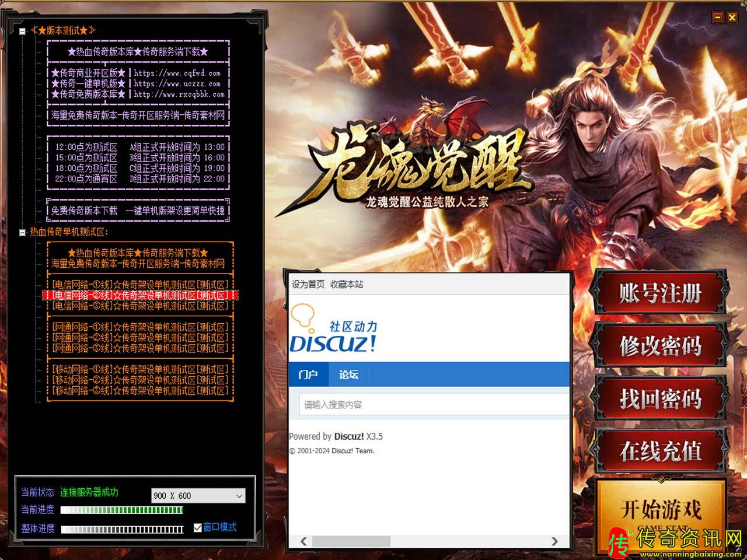
Task: Minimize the game launcher window
Action: 718,17
